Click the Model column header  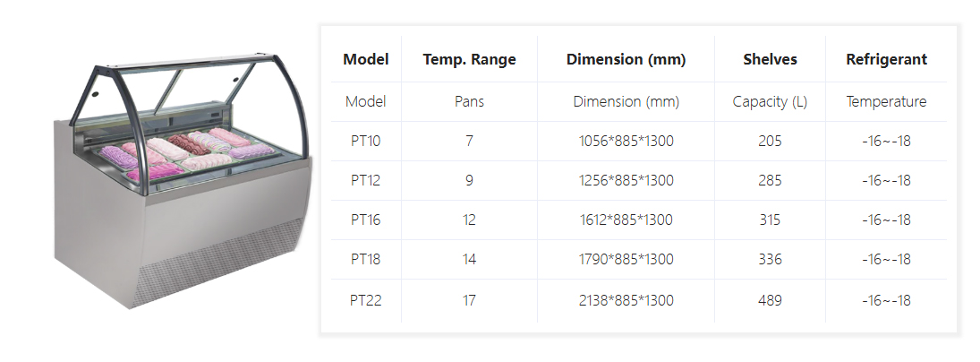pos(366,60)
